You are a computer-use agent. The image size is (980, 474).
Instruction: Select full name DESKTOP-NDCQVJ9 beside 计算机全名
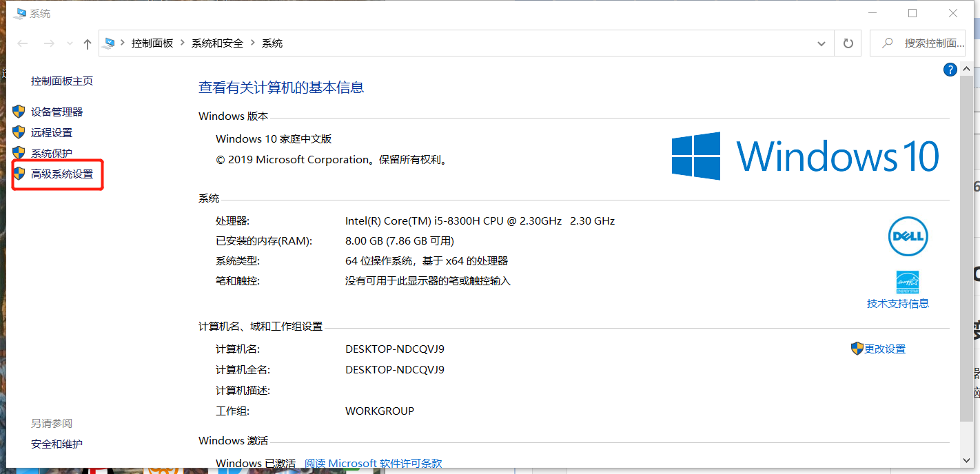[x=395, y=369]
